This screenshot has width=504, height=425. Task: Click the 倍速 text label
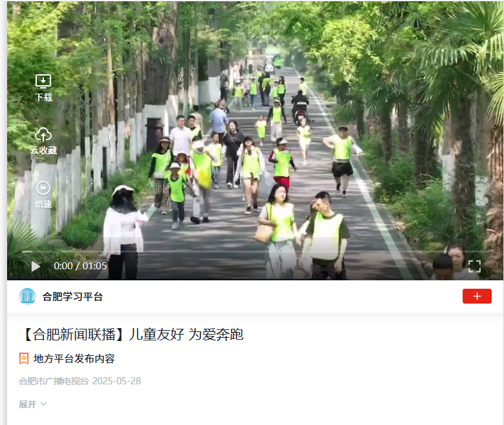point(43,204)
